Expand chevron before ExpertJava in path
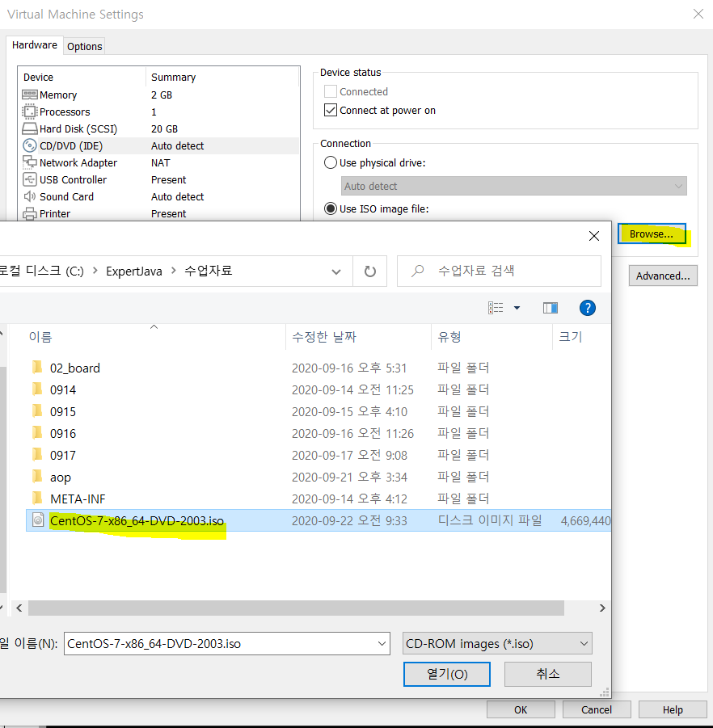Image resolution: width=713 pixels, height=728 pixels. (95, 270)
